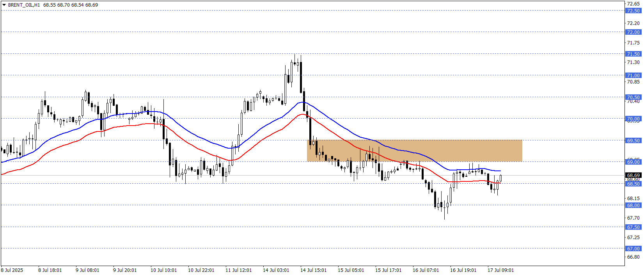The height and width of the screenshot is (275, 644).
Task: Click the 72.50 horizontal level label
Action: click(633, 11)
